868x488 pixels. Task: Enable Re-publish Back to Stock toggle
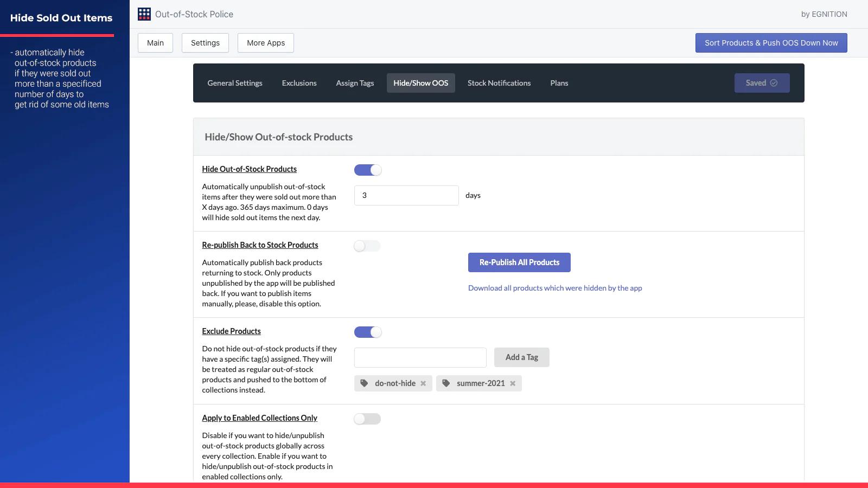[367, 246]
